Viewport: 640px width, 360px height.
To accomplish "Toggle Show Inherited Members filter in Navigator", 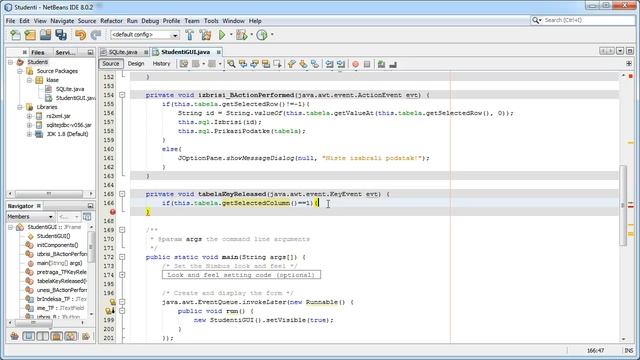I will click(x=15, y=336).
